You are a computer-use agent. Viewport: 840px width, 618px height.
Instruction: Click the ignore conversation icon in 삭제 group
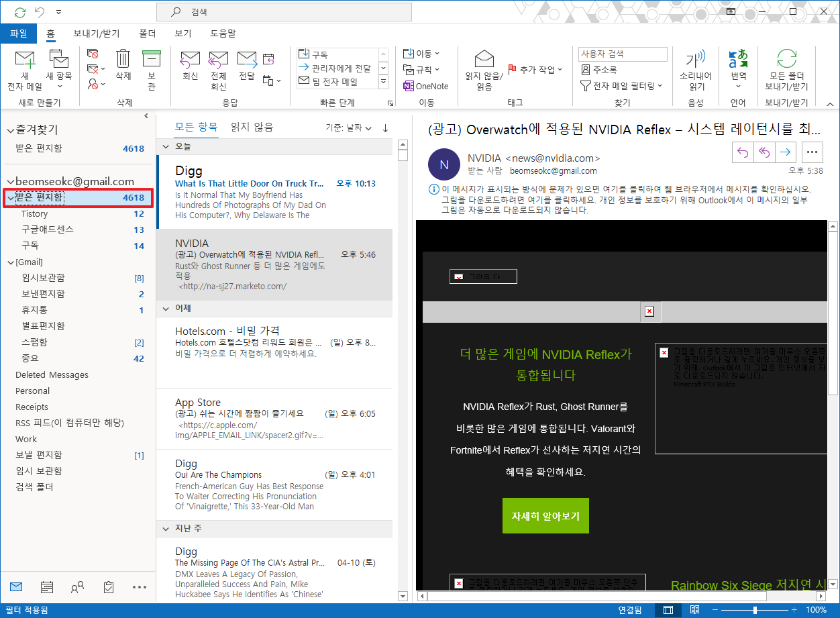[93, 54]
